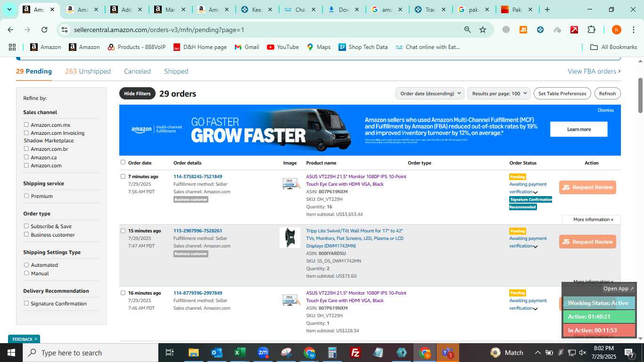Viewport: 644px width, 362px height.
Task: Check the Amazon.com.mx sales channel filter
Action: [x=26, y=125]
